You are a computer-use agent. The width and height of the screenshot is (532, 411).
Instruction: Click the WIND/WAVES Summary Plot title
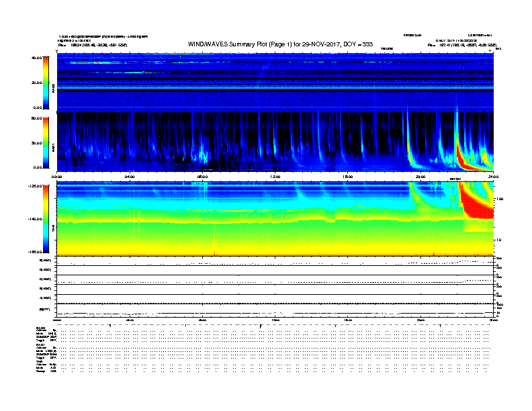[280, 44]
